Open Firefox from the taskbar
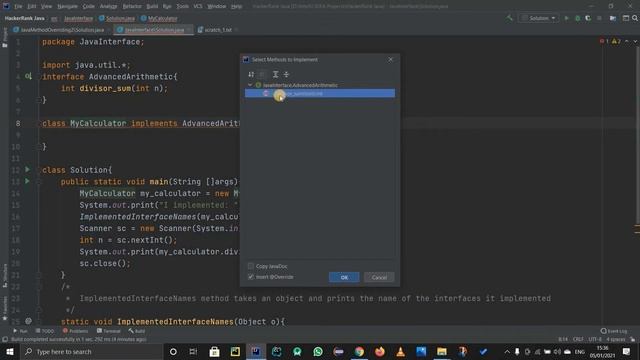This screenshot has height=360, width=640. (x=380, y=352)
